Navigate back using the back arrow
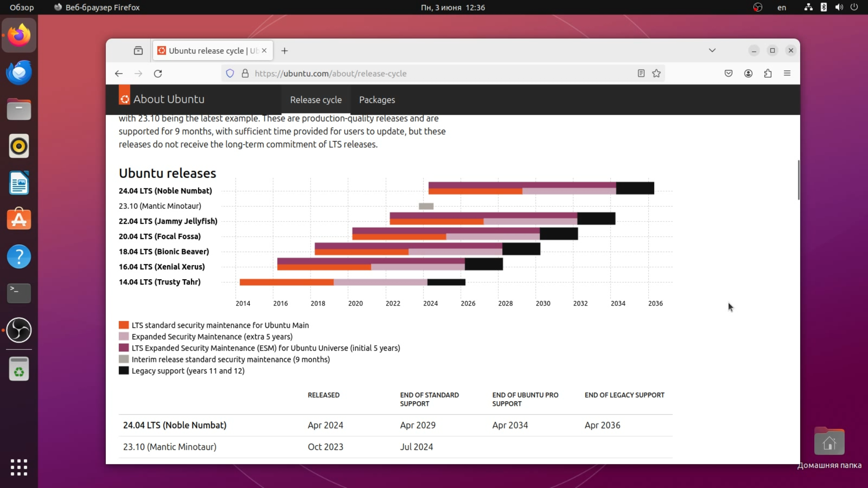 (118, 73)
